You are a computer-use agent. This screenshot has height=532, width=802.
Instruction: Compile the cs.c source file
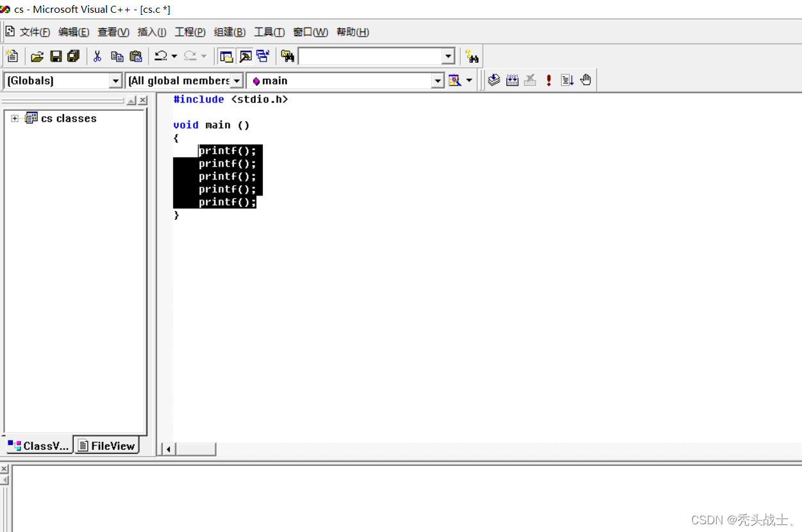point(494,79)
